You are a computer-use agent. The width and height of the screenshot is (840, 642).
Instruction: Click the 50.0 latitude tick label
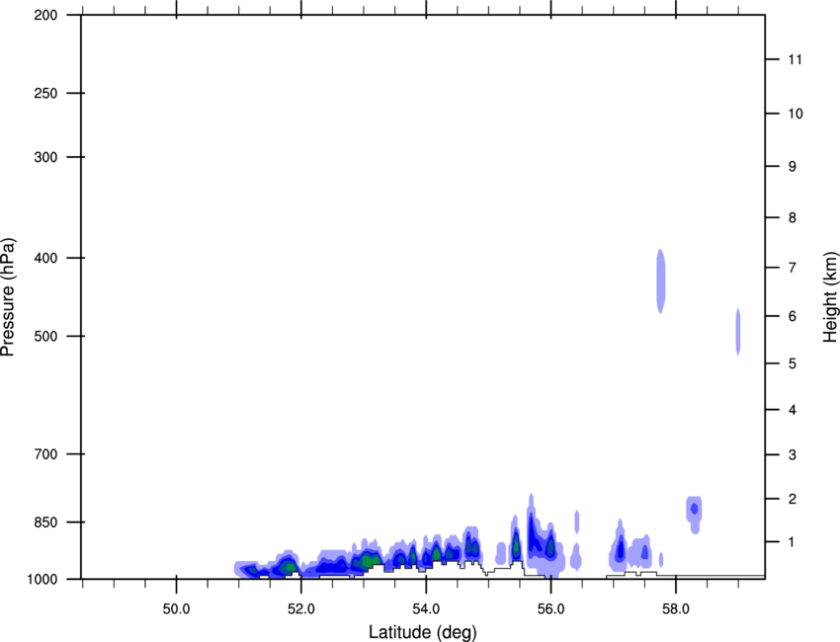click(176, 609)
